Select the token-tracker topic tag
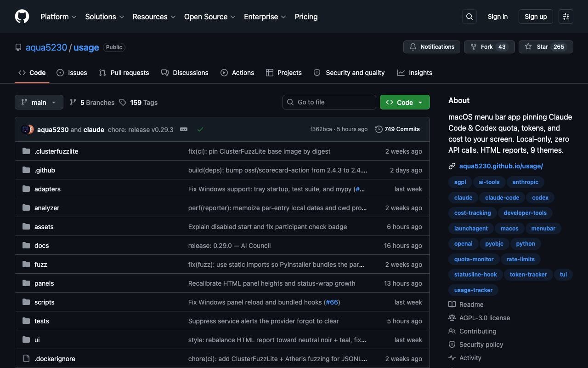The image size is (588, 368). pos(528,274)
